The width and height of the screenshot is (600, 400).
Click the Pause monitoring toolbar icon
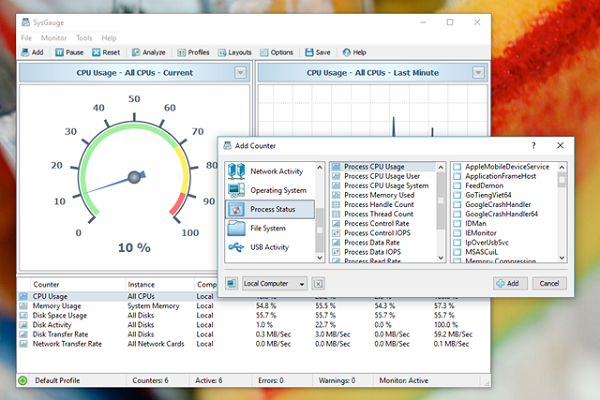click(x=60, y=52)
